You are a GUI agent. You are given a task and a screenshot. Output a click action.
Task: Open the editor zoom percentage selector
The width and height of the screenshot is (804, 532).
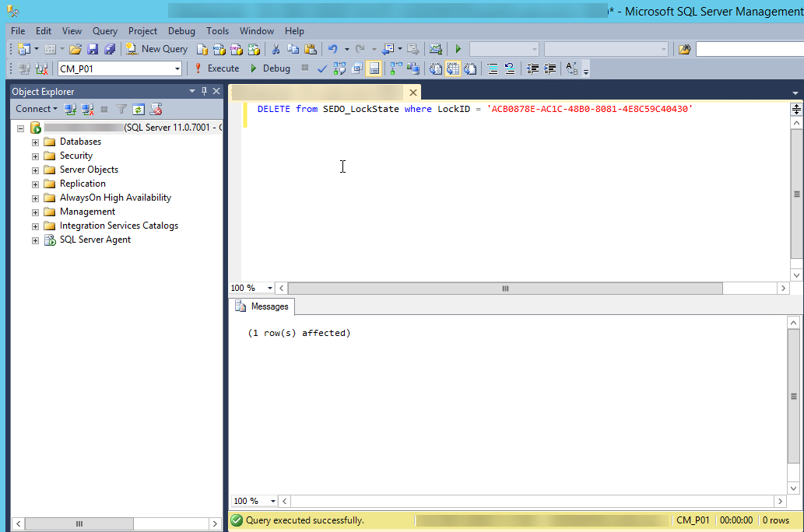[248, 288]
